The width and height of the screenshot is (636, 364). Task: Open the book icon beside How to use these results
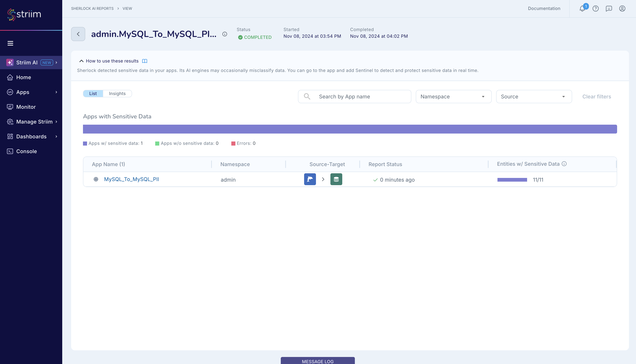coord(145,61)
